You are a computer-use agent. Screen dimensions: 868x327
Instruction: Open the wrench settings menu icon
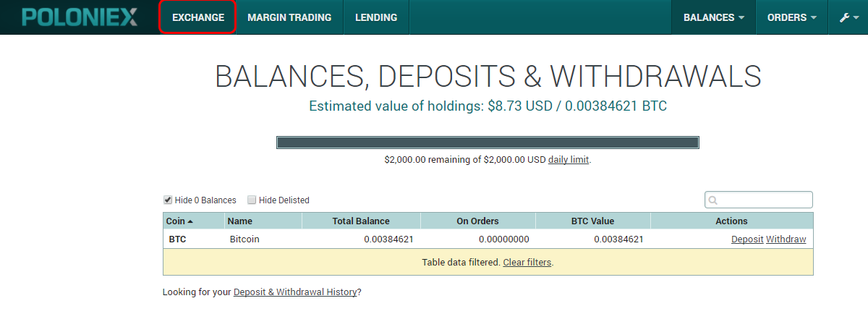[848, 17]
